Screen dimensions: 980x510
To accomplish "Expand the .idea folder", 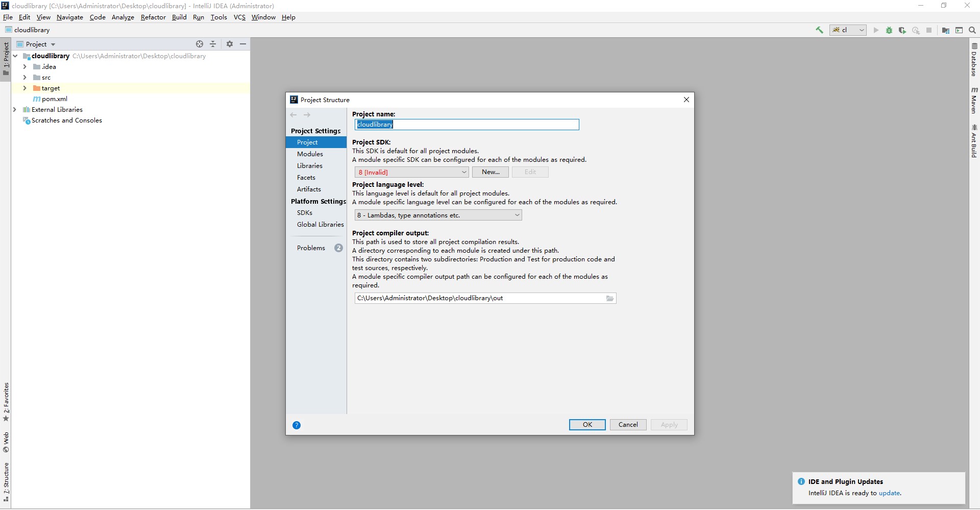I will click(x=24, y=66).
